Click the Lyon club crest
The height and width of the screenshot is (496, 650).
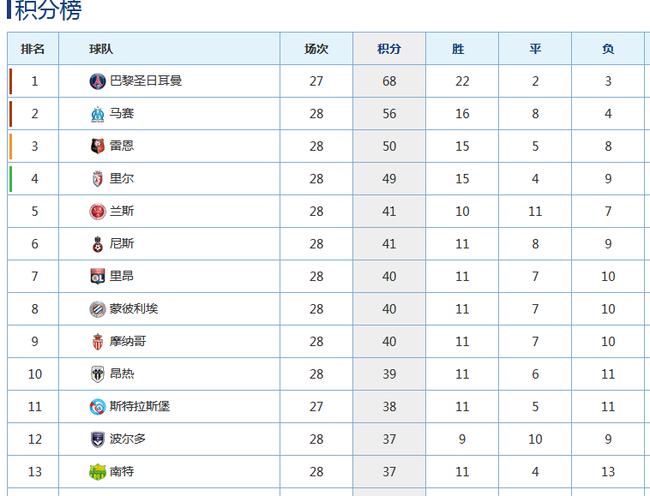97,276
